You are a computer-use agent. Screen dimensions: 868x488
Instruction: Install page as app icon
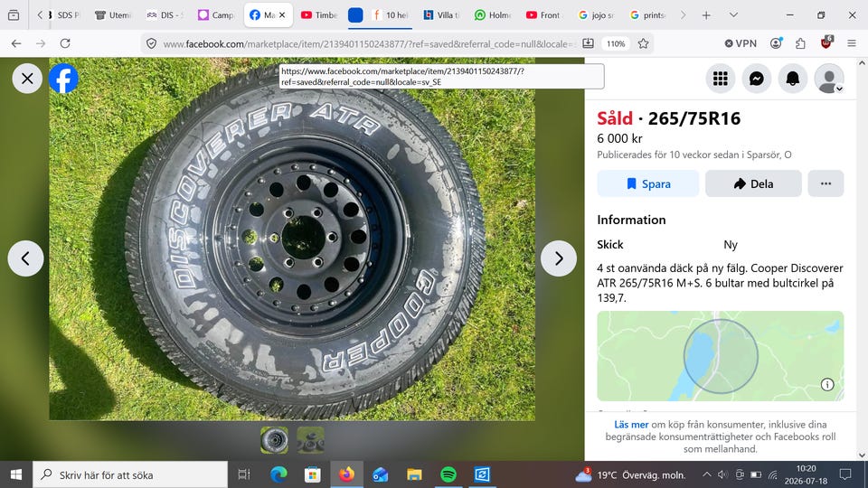pos(588,43)
